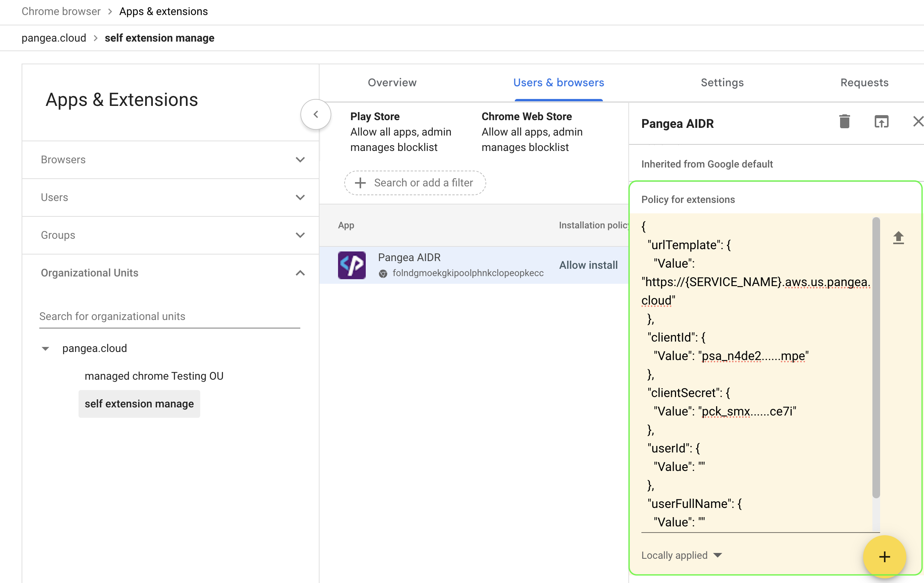Click the Installation policy column header
Image resolution: width=924 pixels, height=583 pixels.
click(594, 226)
